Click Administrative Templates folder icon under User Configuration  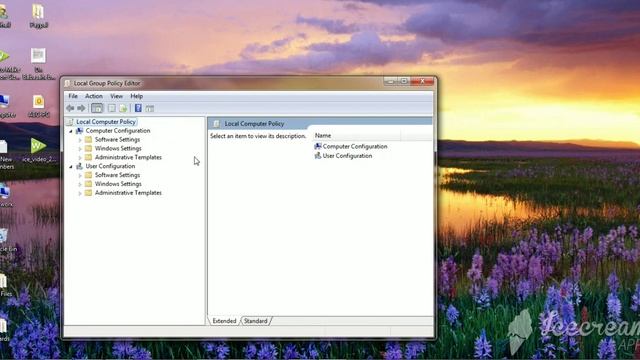tap(88, 193)
